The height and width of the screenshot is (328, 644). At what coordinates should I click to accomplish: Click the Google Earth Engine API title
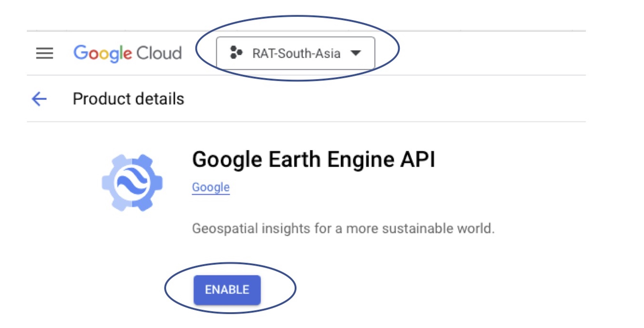[x=314, y=160]
